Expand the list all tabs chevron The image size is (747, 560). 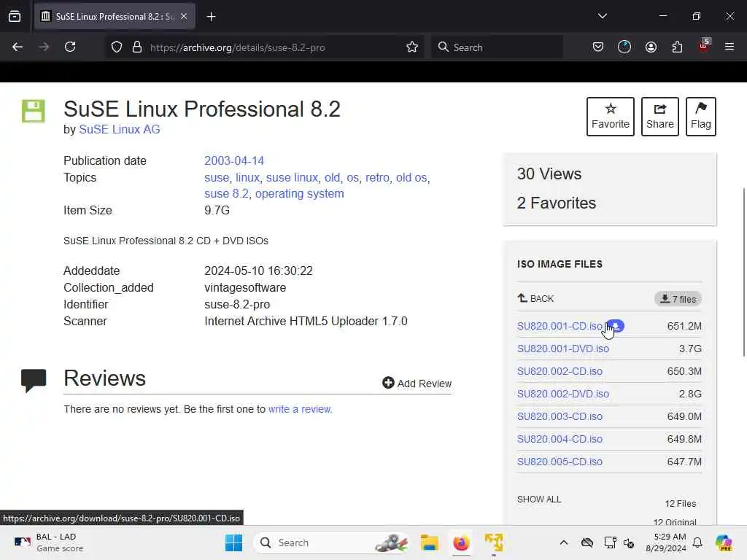(x=602, y=16)
